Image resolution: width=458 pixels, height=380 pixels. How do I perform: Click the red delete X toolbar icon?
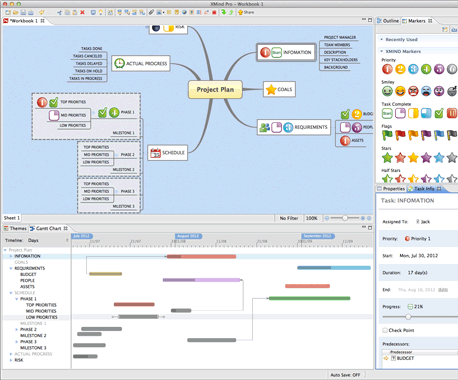coord(82,12)
